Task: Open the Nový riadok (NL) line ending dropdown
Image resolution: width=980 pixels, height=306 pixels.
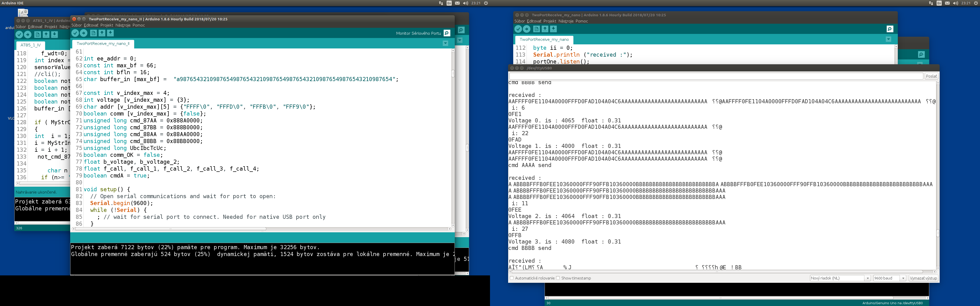Action: click(x=840, y=278)
